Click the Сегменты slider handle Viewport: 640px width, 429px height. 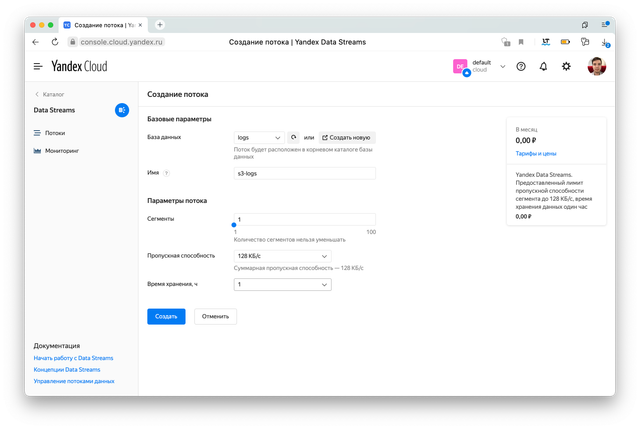coord(234,226)
